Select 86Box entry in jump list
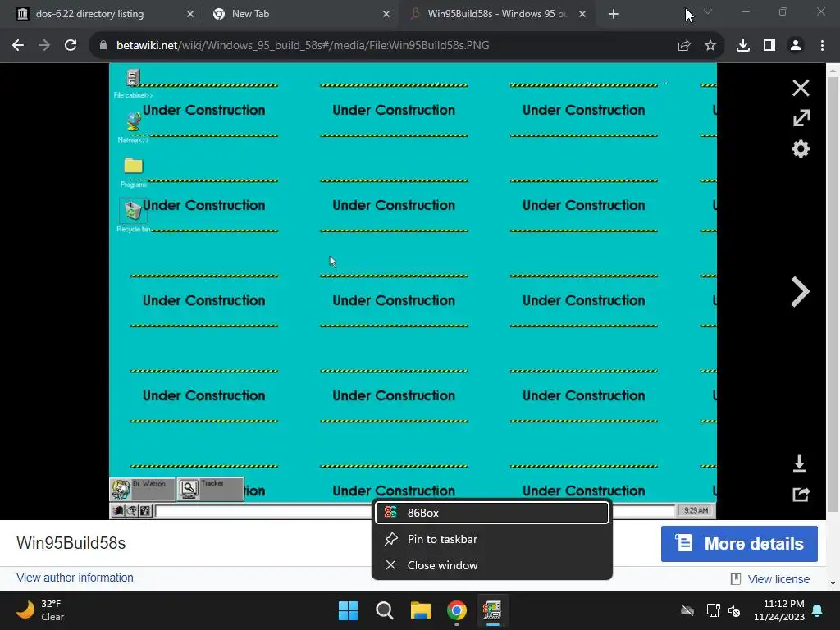 pos(492,513)
